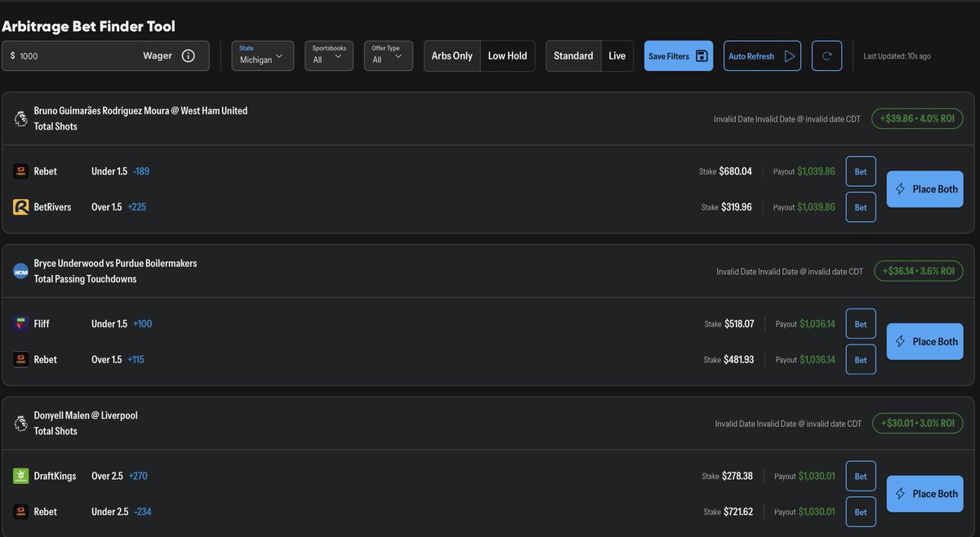Click the Rebet logo on the Under 1.5 -189 row
980x537 pixels.
tap(21, 171)
